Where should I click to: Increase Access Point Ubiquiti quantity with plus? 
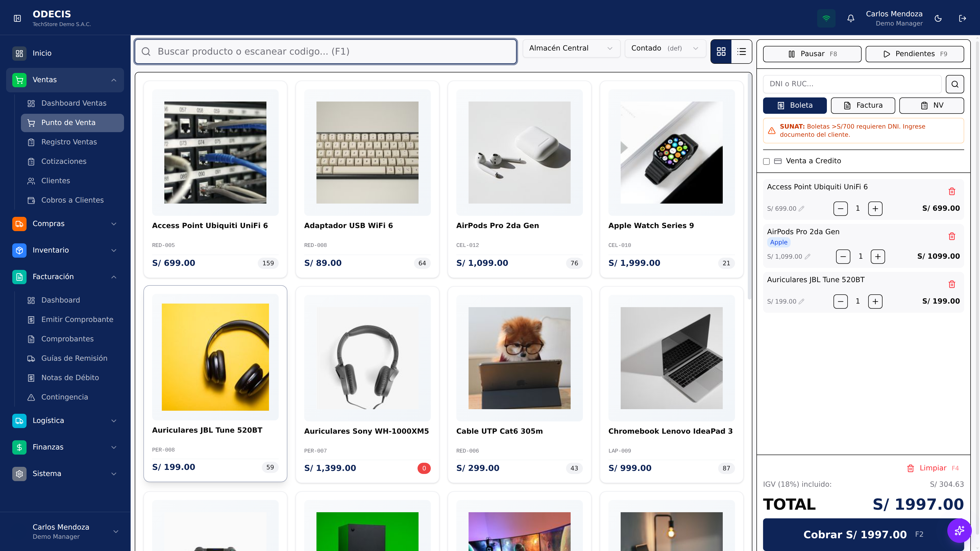(875, 208)
